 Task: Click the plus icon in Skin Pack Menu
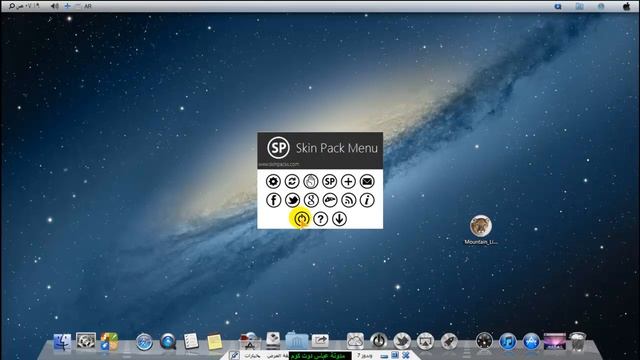click(x=348, y=181)
